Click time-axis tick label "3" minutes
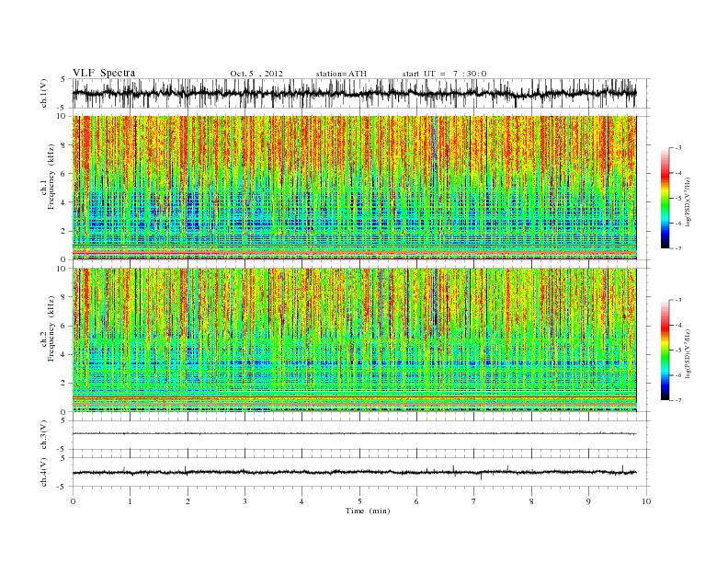Viewport: 728px width, 563px height. coord(245,501)
